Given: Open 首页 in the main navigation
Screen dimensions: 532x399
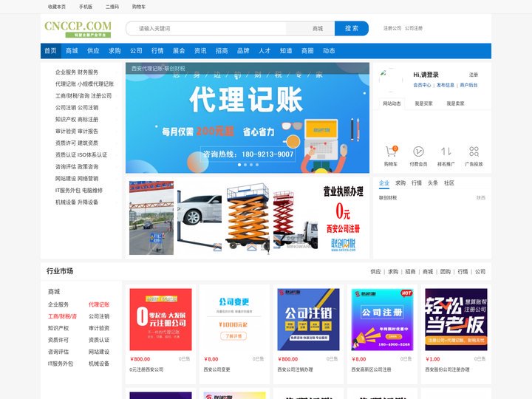Looking at the screenshot, I should (50, 51).
